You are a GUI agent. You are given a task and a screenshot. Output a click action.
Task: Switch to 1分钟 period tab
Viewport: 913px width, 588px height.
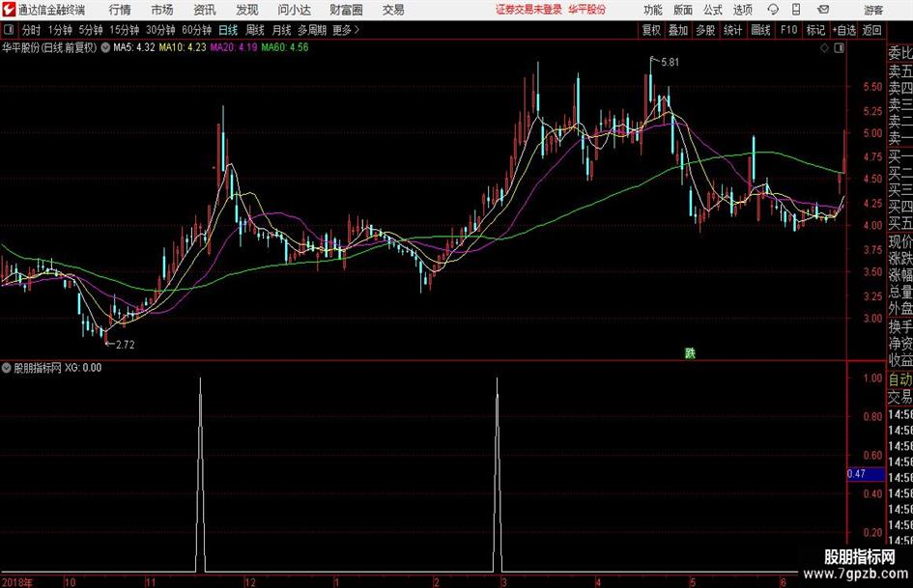click(x=59, y=30)
